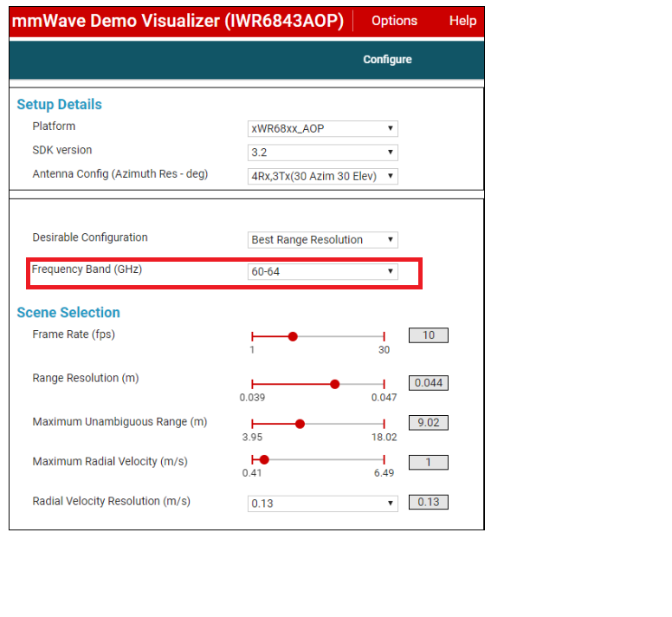The width and height of the screenshot is (672, 617).
Task: Switch to the Configure tab
Action: (387, 59)
